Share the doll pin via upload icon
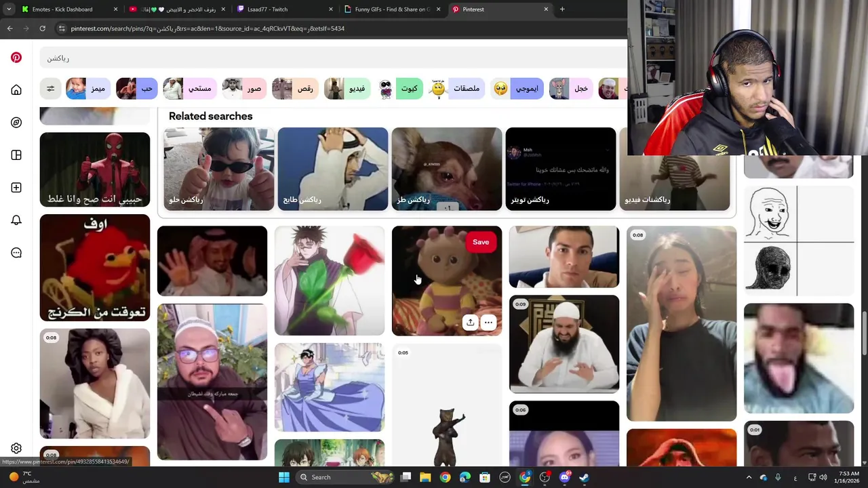868x488 pixels. pos(470,323)
